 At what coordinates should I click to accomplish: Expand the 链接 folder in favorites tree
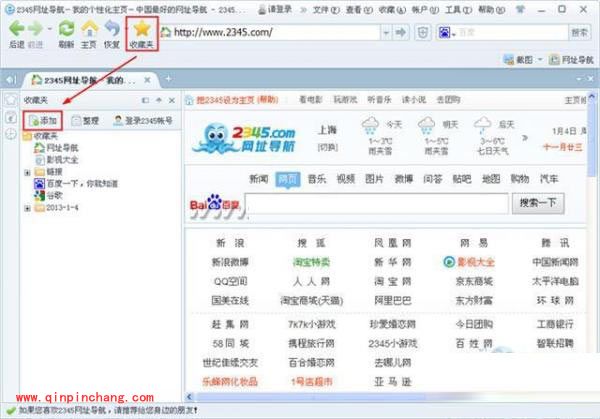pos(27,173)
